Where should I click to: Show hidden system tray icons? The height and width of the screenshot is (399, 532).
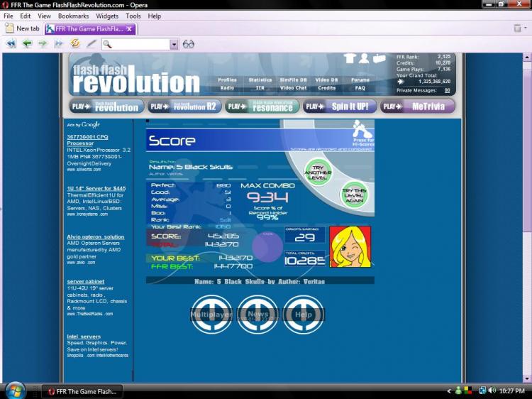pyautogui.click(x=448, y=391)
